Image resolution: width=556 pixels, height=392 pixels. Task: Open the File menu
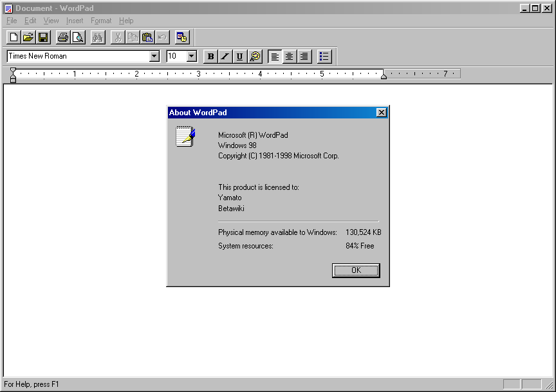(12, 21)
